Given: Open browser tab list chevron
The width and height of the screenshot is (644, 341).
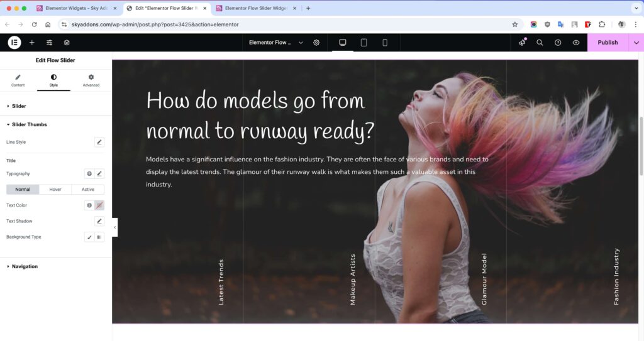Looking at the screenshot, I should click(636, 8).
